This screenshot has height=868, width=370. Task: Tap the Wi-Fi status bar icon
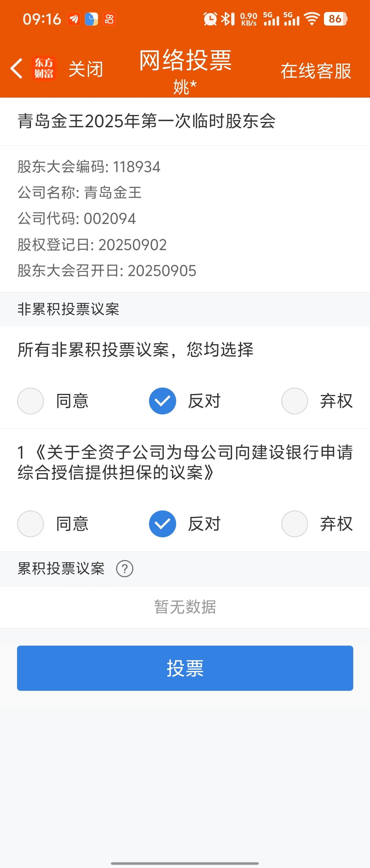tap(312, 19)
